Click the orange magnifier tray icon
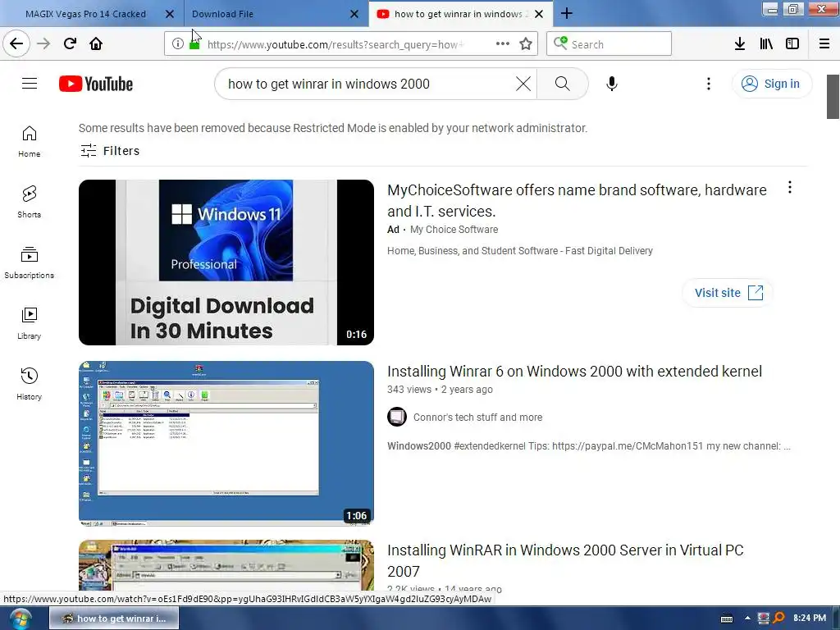Screen dimensions: 840x630 [779, 619]
